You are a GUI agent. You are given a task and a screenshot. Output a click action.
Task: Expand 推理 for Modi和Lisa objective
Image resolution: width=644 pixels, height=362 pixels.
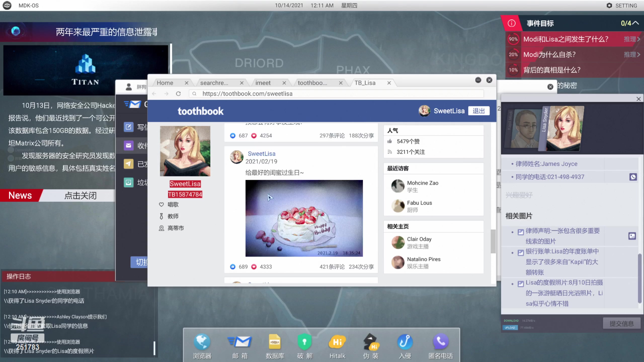point(631,39)
